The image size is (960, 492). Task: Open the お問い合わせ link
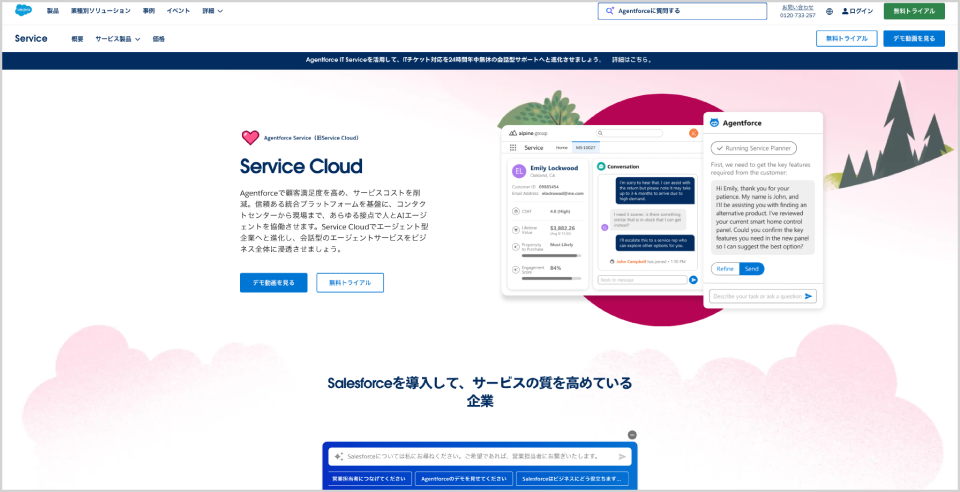click(797, 7)
